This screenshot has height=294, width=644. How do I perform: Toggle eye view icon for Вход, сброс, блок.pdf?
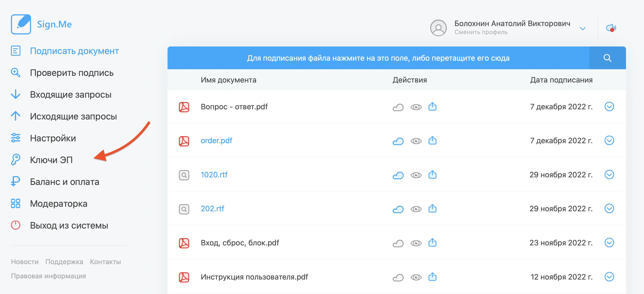(x=416, y=243)
